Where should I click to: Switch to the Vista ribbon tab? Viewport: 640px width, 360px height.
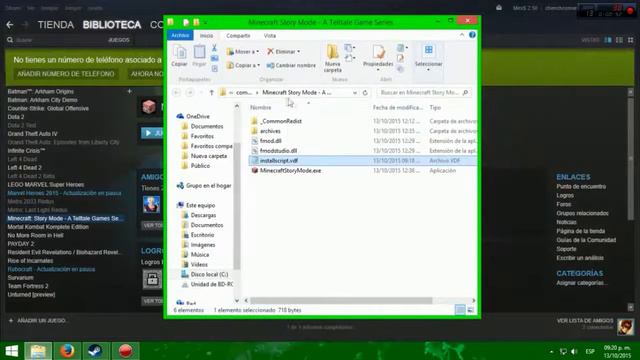pos(270,36)
